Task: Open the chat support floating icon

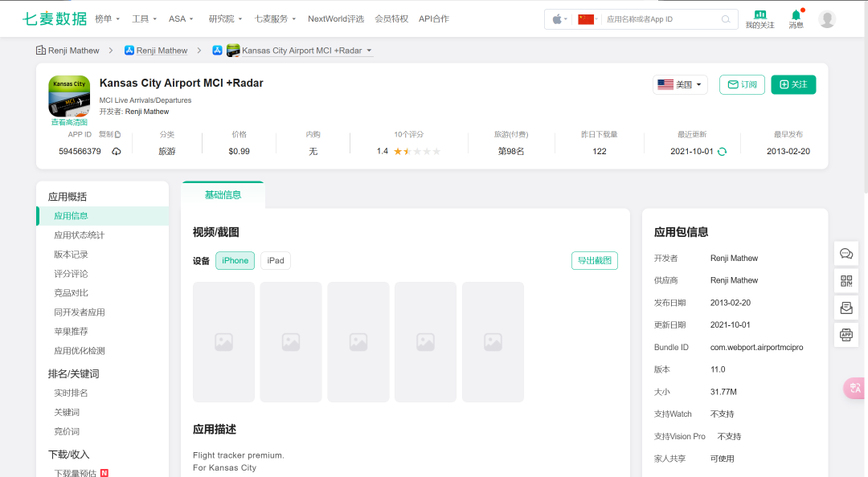Action: (845, 254)
